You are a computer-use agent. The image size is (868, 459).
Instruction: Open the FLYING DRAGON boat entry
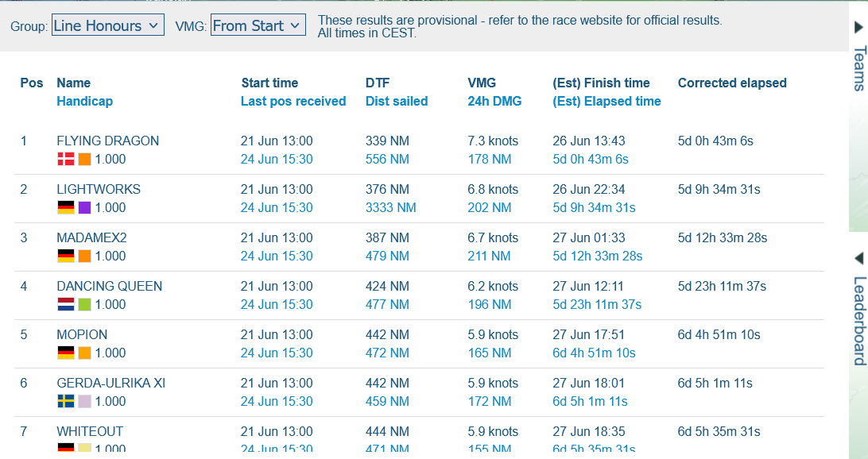click(107, 141)
